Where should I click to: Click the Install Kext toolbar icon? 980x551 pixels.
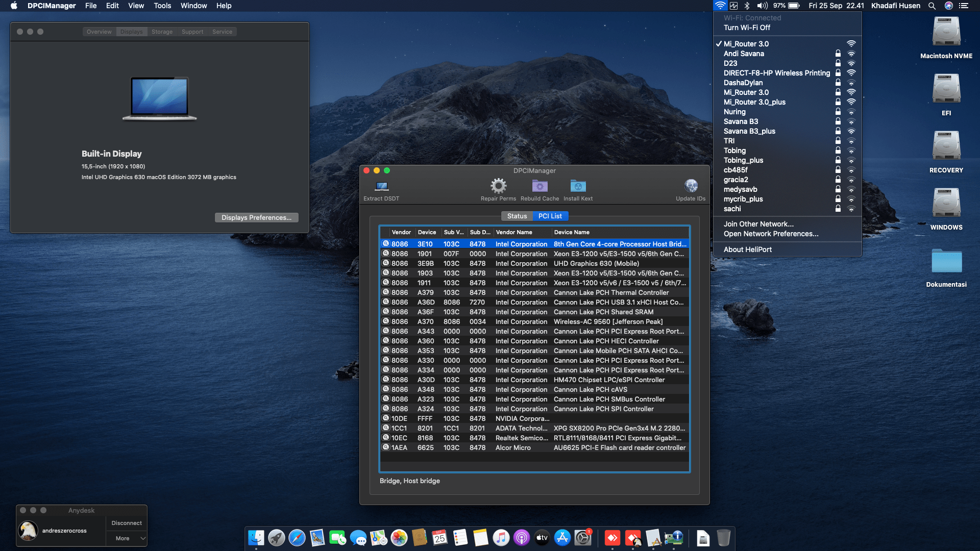(x=578, y=186)
